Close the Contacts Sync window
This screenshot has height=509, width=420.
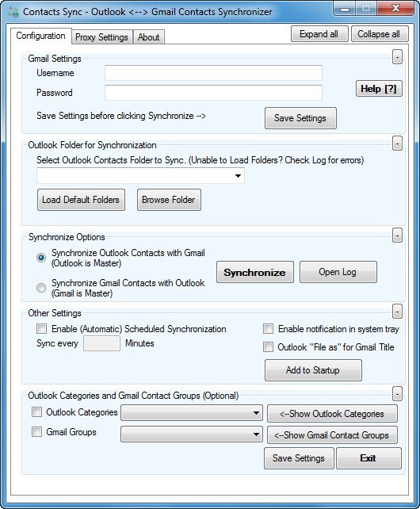tap(395, 9)
